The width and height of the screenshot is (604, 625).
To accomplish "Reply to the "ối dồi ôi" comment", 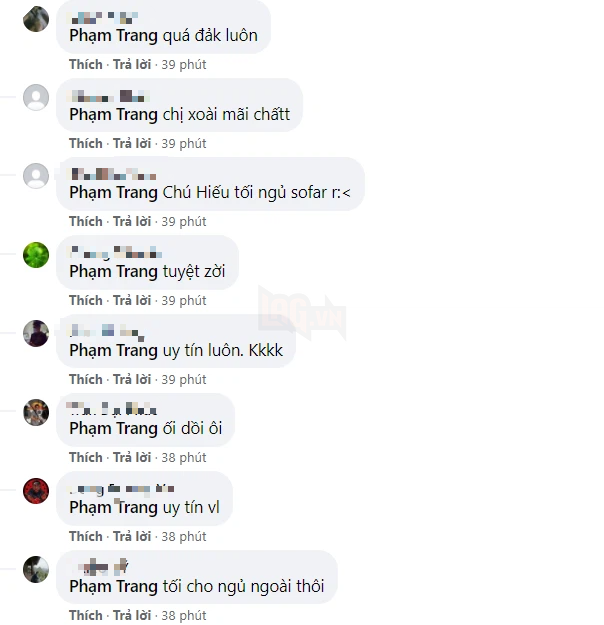I will [x=132, y=457].
